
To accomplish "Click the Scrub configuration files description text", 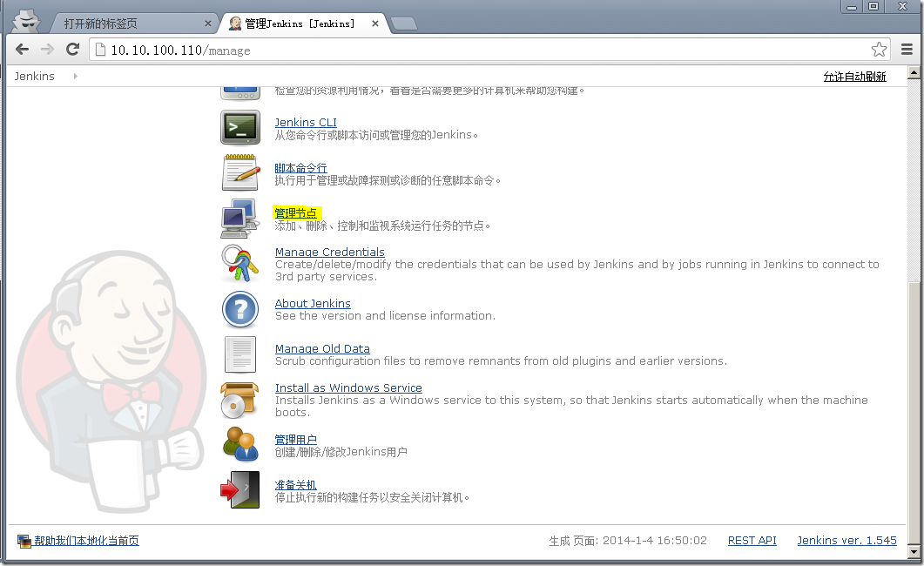I will coord(502,361).
